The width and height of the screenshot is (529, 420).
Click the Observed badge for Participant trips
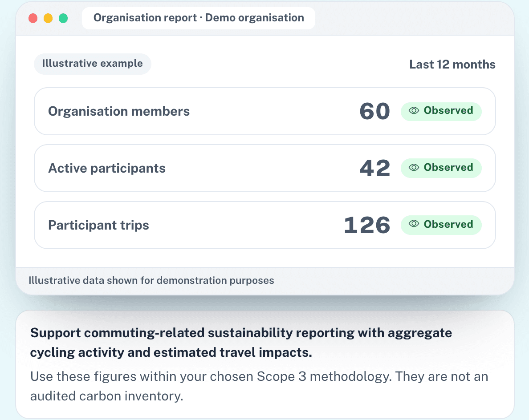point(441,225)
